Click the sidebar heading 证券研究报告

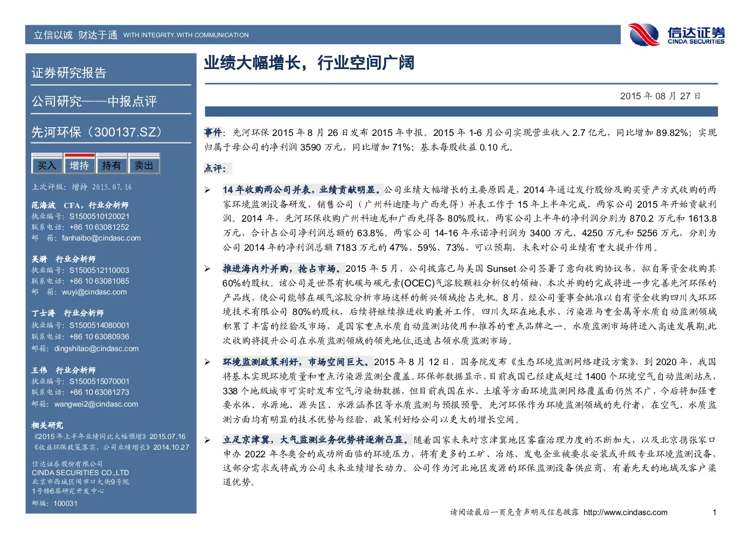[69, 73]
